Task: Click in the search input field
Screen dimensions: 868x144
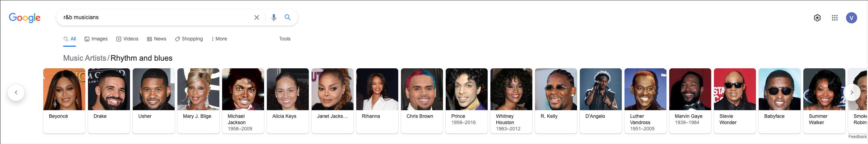Action: 154,17
